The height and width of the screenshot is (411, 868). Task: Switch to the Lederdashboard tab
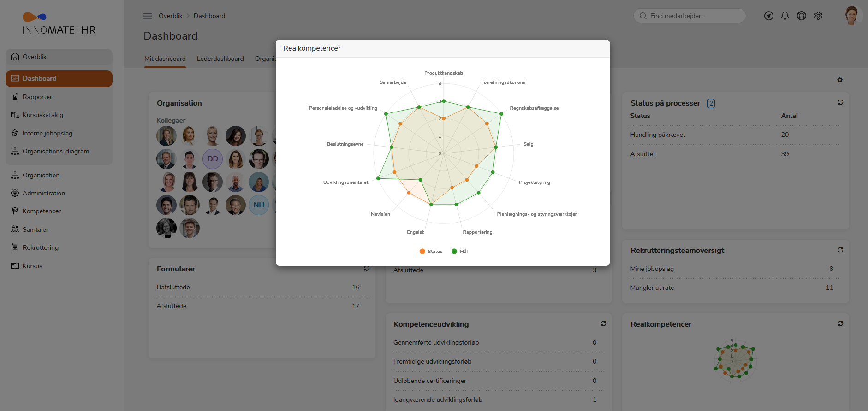pos(220,59)
